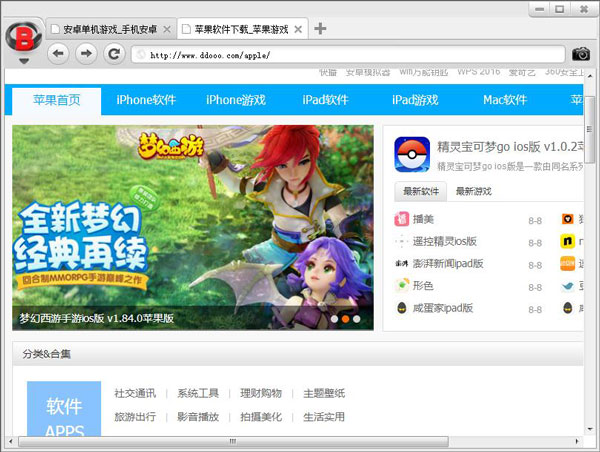The height and width of the screenshot is (452, 600).
Task: Open the iPhone软件 navigation item
Action: [x=146, y=100]
